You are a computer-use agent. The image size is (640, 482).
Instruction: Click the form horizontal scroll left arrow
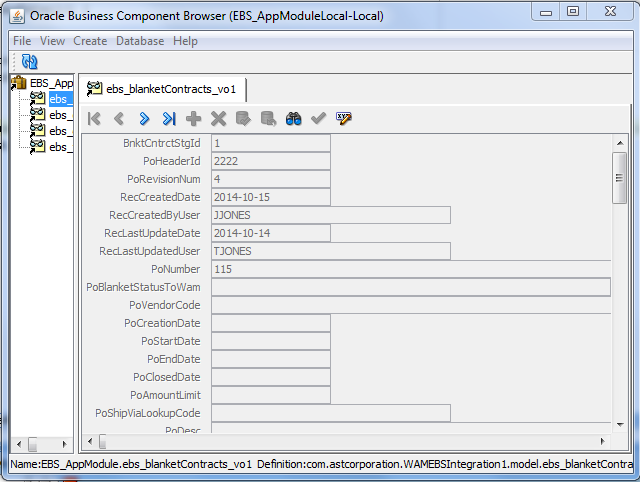tap(90, 441)
